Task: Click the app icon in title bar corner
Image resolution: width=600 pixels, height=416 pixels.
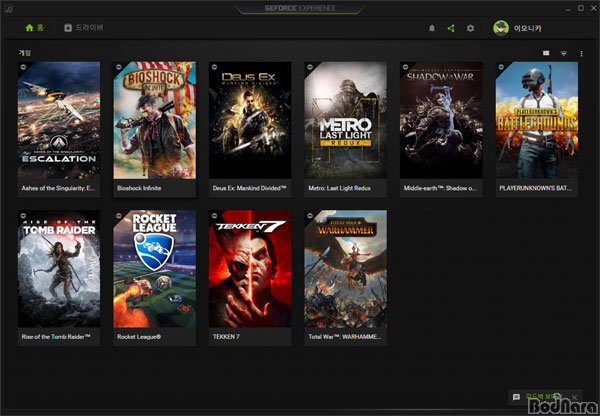Action: tap(8, 8)
